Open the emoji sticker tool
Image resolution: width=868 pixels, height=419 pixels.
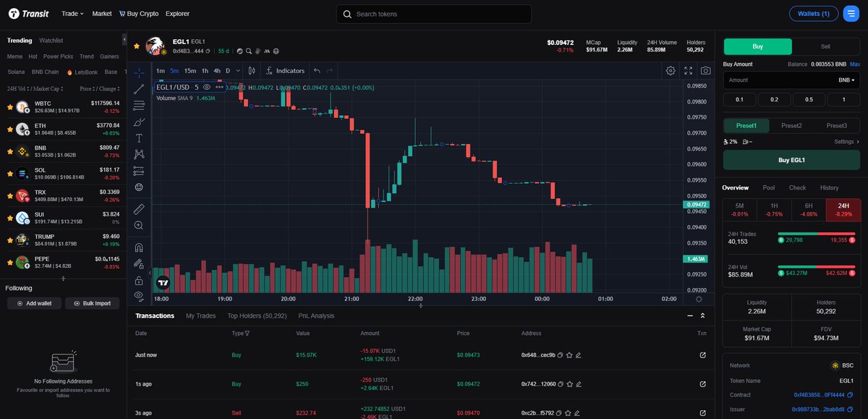[x=139, y=187]
